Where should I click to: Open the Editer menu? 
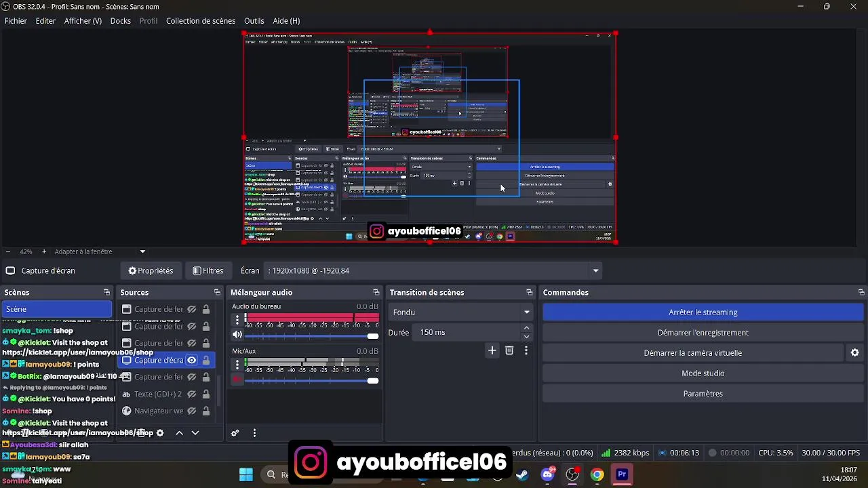[45, 21]
